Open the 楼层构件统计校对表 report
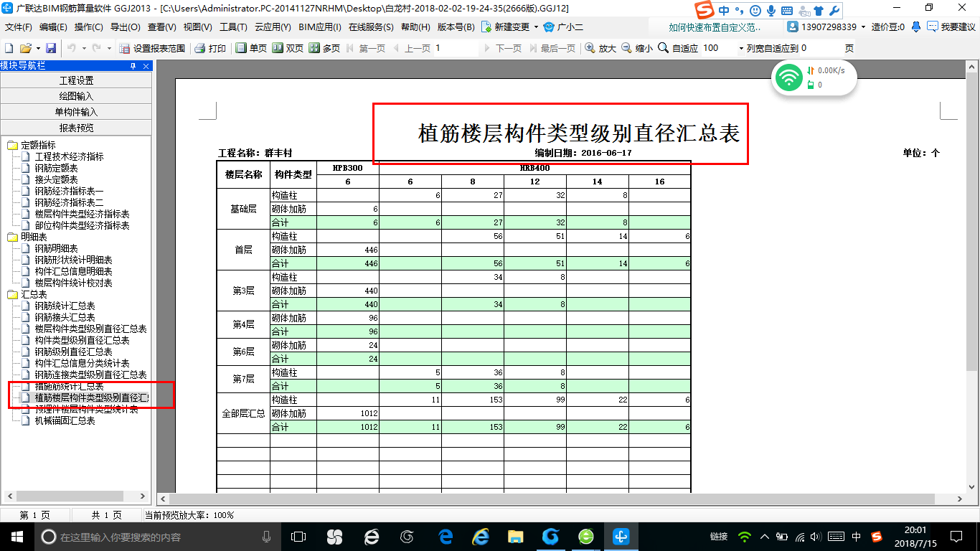 click(x=73, y=283)
